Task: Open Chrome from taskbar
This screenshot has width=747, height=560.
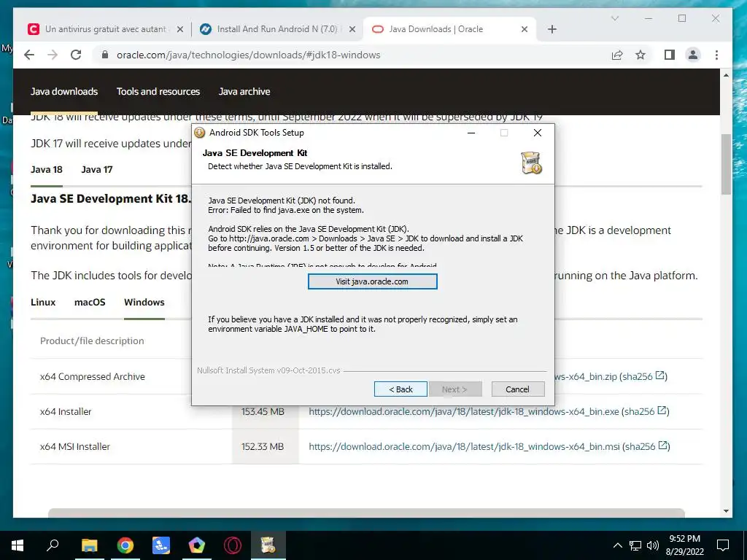Action: [x=125, y=545]
